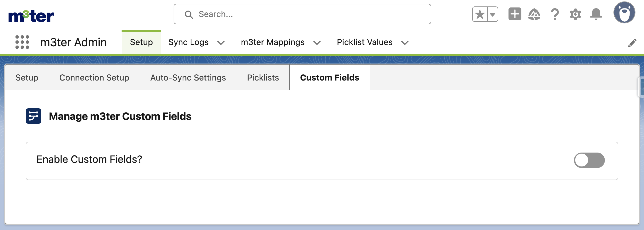Expand the m3ter Mappings dropdown chevron

317,43
